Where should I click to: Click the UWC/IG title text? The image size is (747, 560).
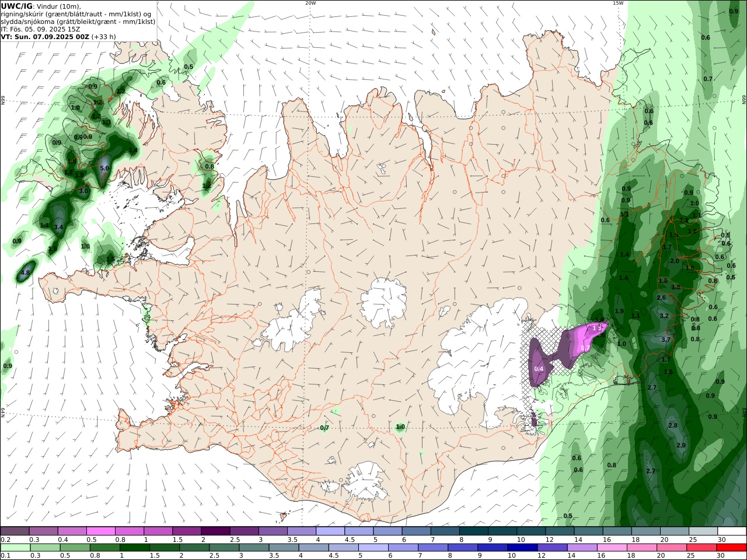click(17, 6)
